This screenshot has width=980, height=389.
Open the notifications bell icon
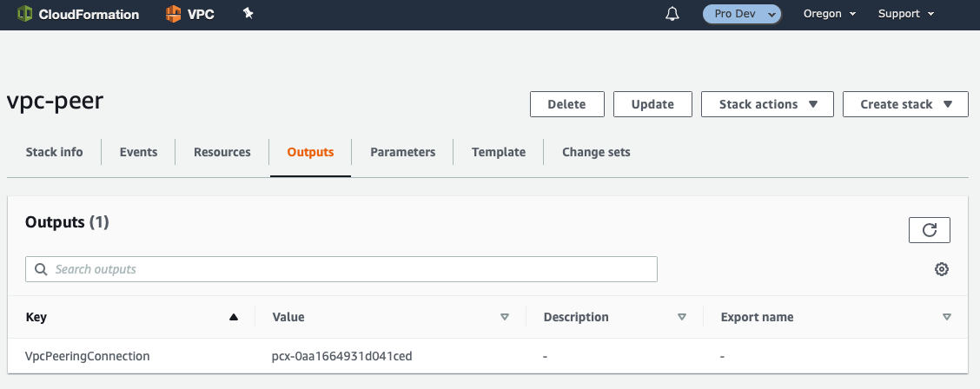pyautogui.click(x=672, y=14)
